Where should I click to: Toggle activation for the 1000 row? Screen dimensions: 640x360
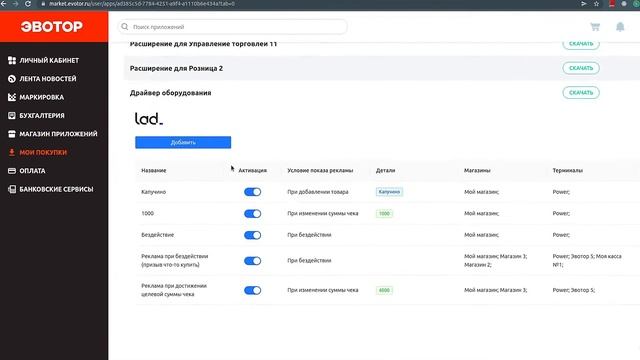252,213
